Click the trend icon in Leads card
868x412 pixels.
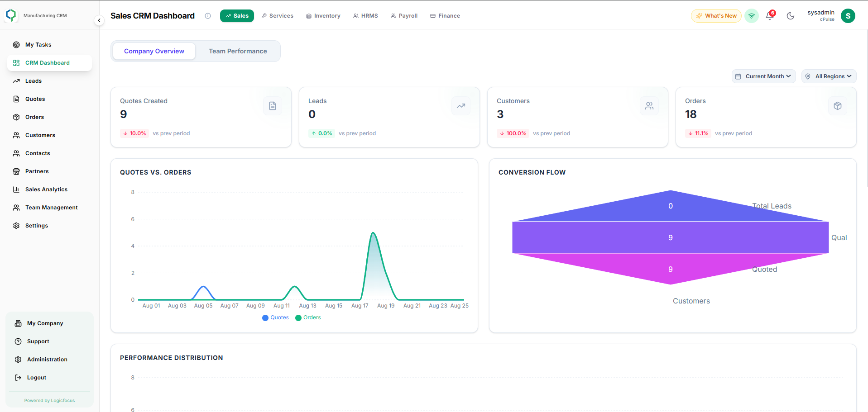(x=461, y=106)
